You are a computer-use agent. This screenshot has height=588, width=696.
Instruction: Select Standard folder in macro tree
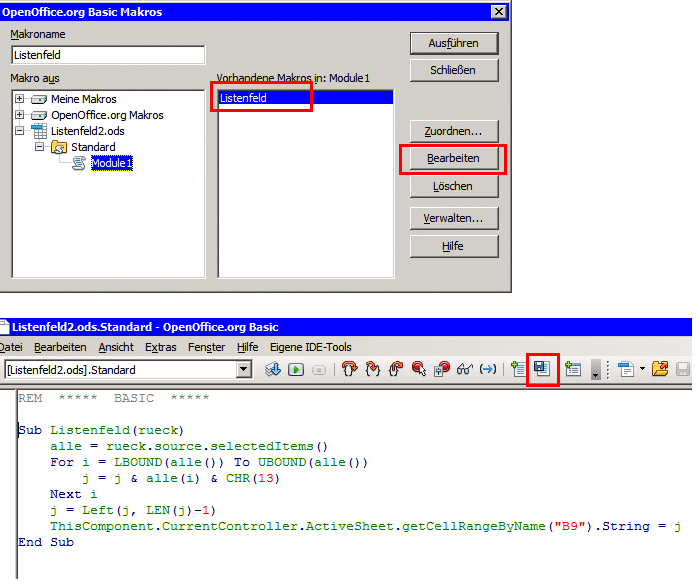[93, 147]
